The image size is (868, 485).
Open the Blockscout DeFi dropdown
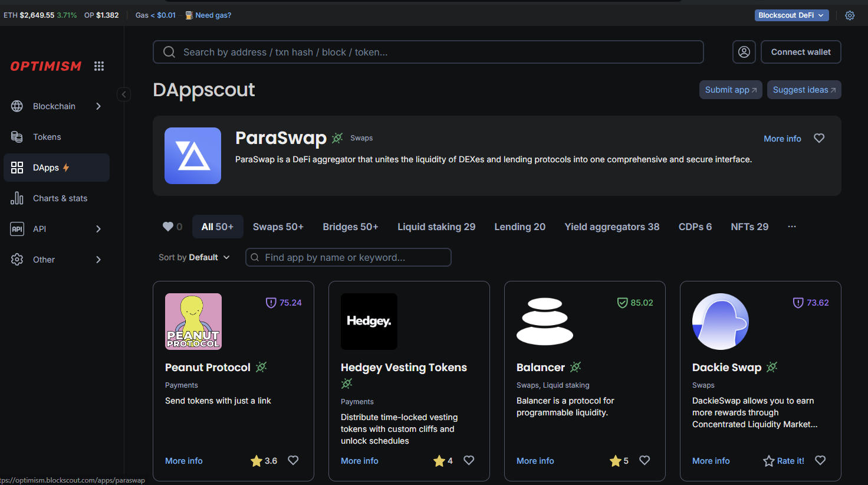(x=791, y=15)
